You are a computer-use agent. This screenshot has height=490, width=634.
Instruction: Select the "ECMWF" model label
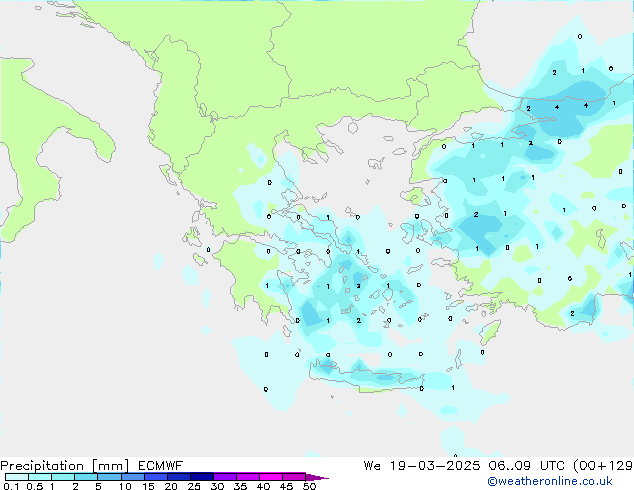[x=161, y=466]
